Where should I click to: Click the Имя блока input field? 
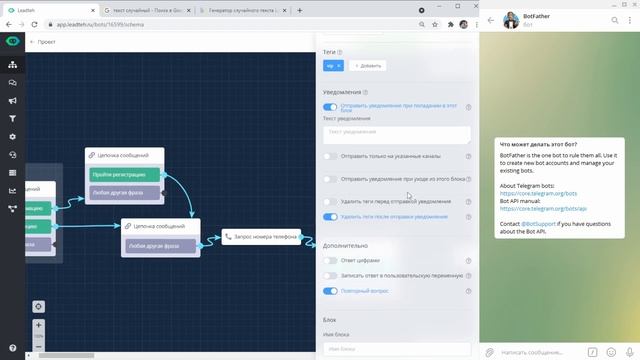point(397,349)
